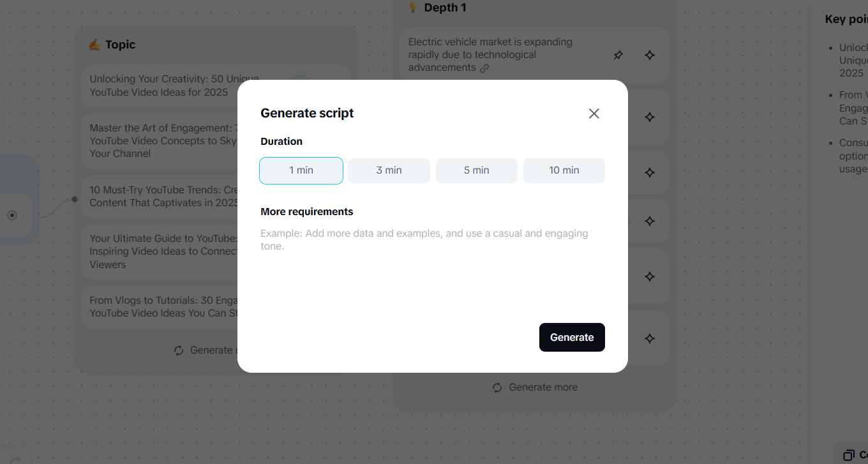
Task: Click the circular target icon on the left node
Action: [12, 216]
